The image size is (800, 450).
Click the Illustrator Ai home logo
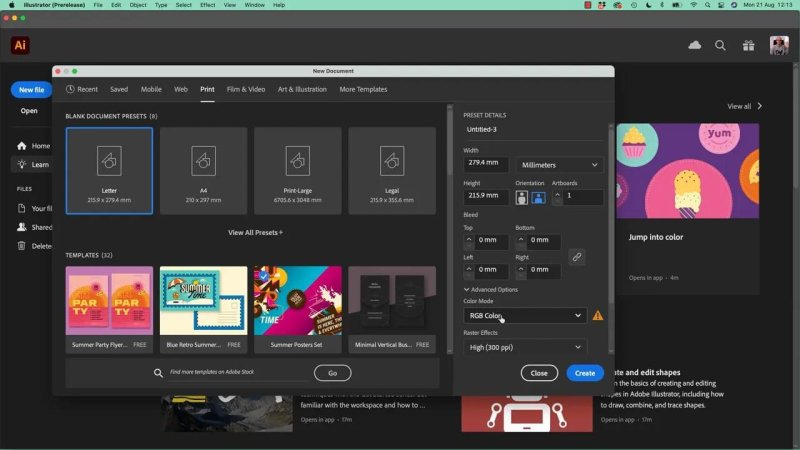tap(20, 45)
